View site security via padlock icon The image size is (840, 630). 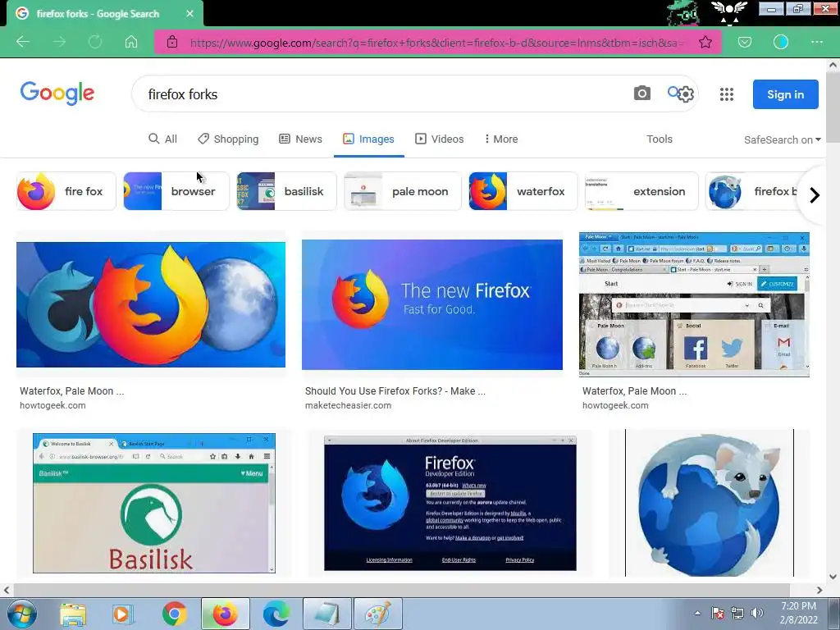[172, 42]
